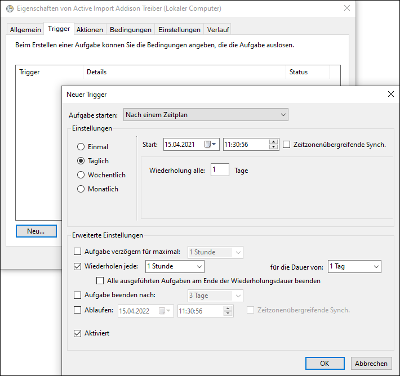Enable Aufgabe beenden nach checkbox
This screenshot has width=400, height=376.
[x=77, y=295]
